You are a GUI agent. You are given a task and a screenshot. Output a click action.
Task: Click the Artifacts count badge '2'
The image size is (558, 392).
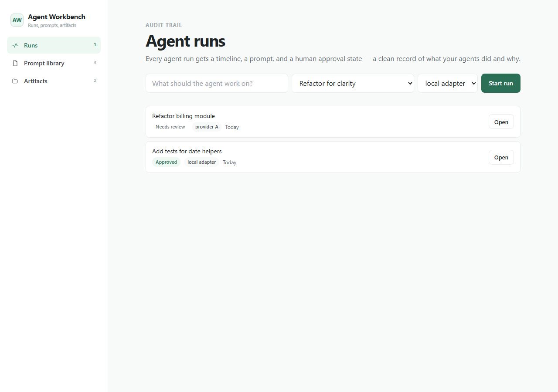tap(95, 81)
